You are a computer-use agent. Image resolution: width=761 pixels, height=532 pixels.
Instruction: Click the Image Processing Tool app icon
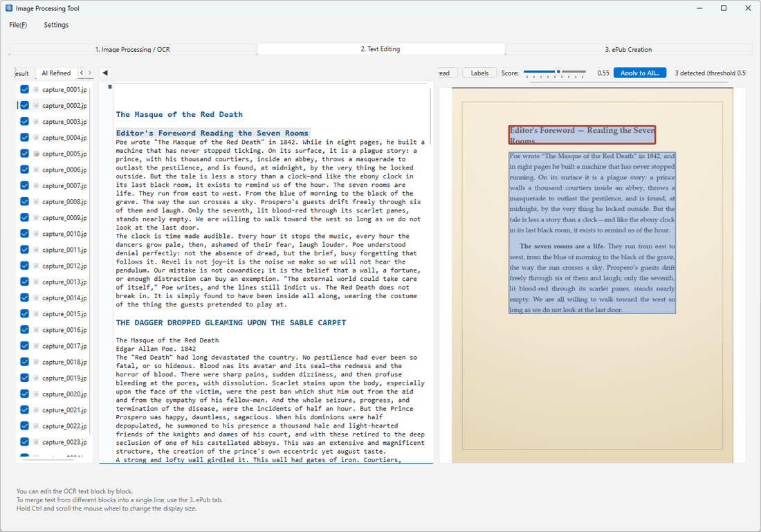point(9,8)
